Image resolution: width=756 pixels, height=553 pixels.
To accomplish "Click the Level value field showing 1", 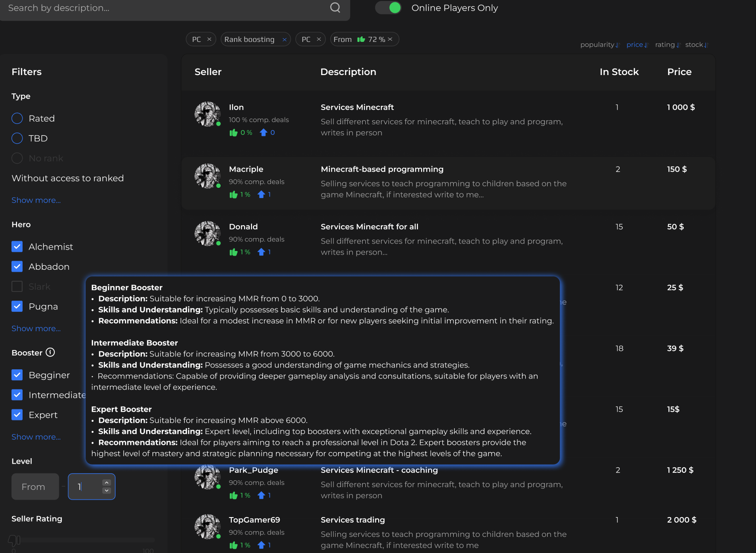I will click(x=92, y=487).
